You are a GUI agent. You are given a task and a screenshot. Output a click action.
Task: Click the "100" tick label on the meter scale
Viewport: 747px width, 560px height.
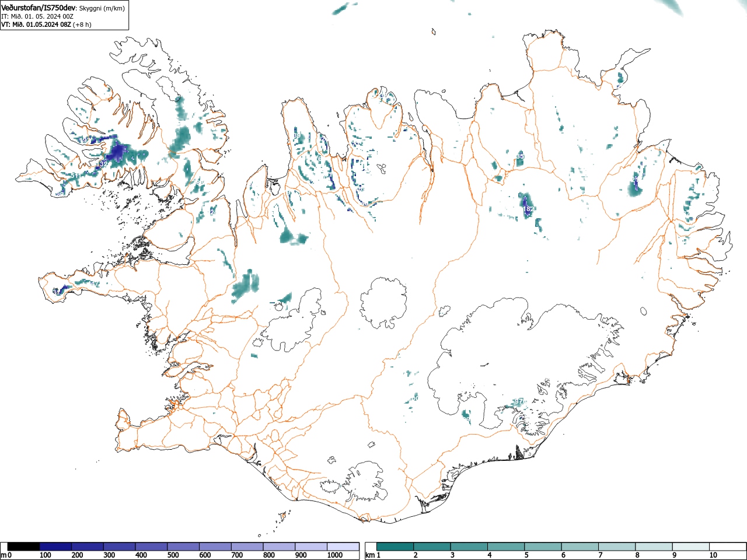tap(46, 555)
